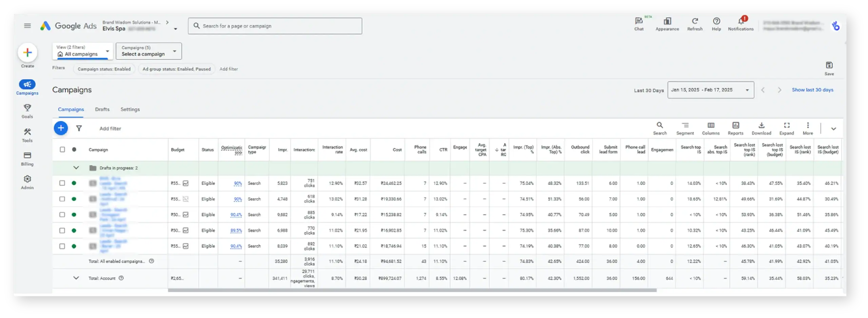Image resolution: width=868 pixels, height=318 pixels.
Task: Open Campaigns in the sidebar
Action: tap(27, 87)
